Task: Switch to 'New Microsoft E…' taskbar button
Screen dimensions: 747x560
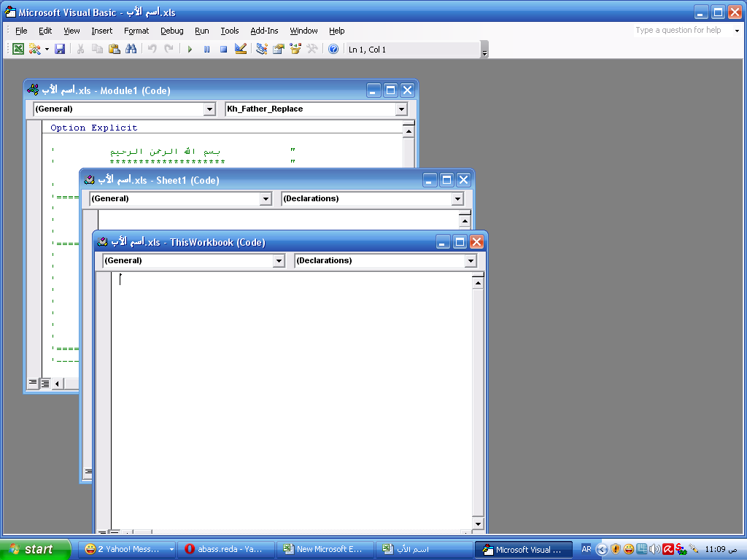Action: [x=325, y=550]
